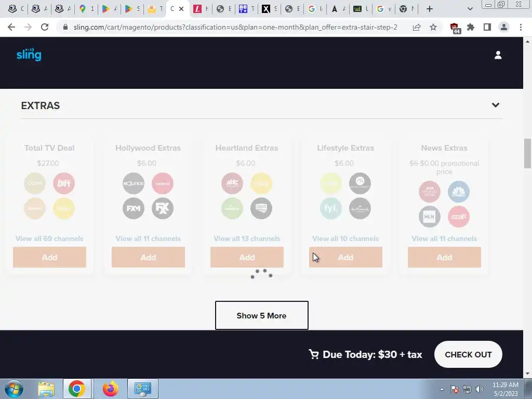Switch to the ud icon tab
This screenshot has height=399, width=532.
pyautogui.click(x=361, y=9)
